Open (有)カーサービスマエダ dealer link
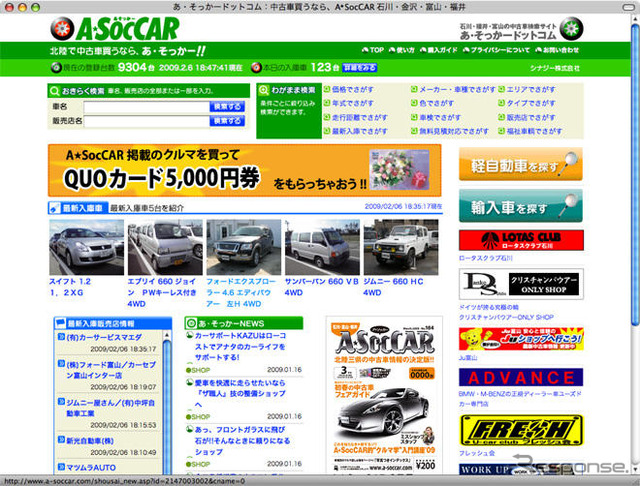The height and width of the screenshot is (486, 640). [104, 337]
